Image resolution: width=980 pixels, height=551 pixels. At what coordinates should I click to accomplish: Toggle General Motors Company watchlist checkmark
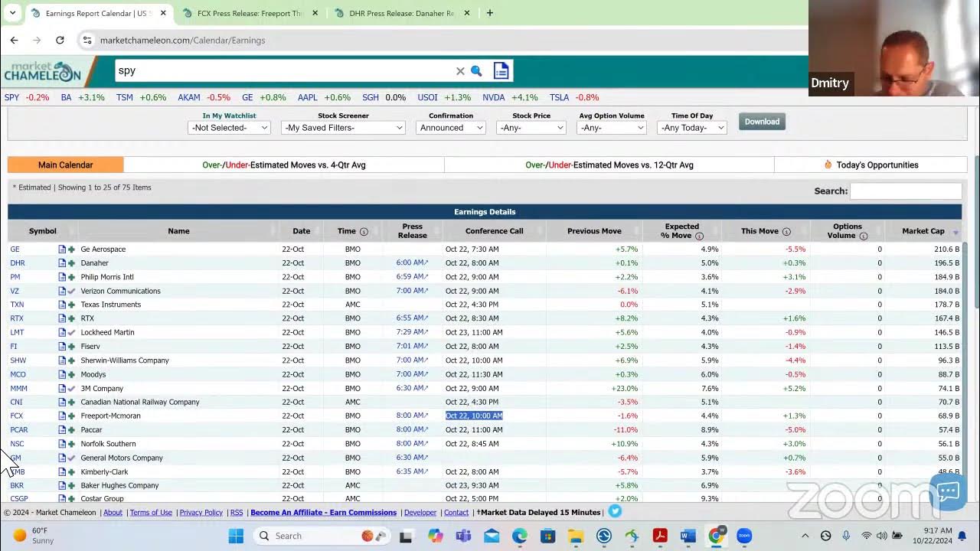pyautogui.click(x=71, y=458)
